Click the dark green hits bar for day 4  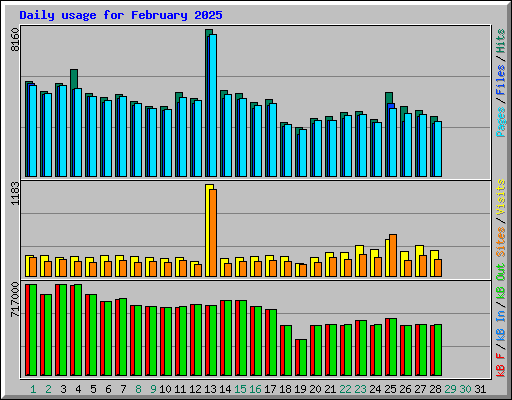pos(74,79)
